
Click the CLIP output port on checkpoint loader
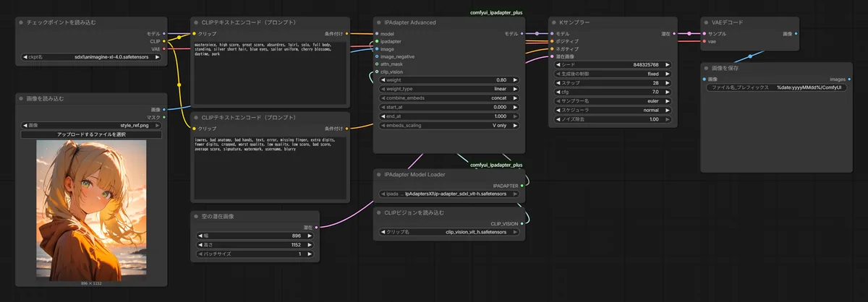(164, 41)
